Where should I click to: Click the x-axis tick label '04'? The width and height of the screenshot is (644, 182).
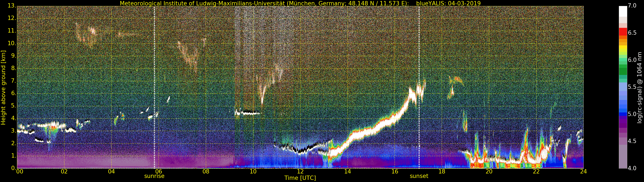coord(111,172)
